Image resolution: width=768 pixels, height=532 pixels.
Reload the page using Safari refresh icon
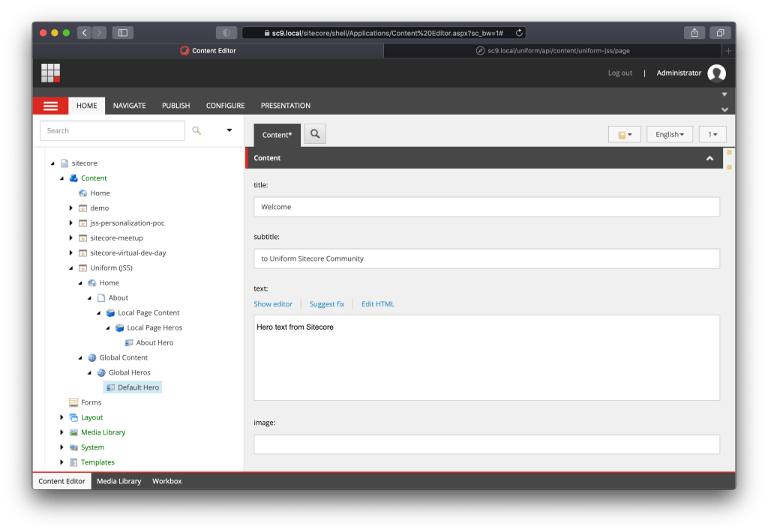click(519, 33)
